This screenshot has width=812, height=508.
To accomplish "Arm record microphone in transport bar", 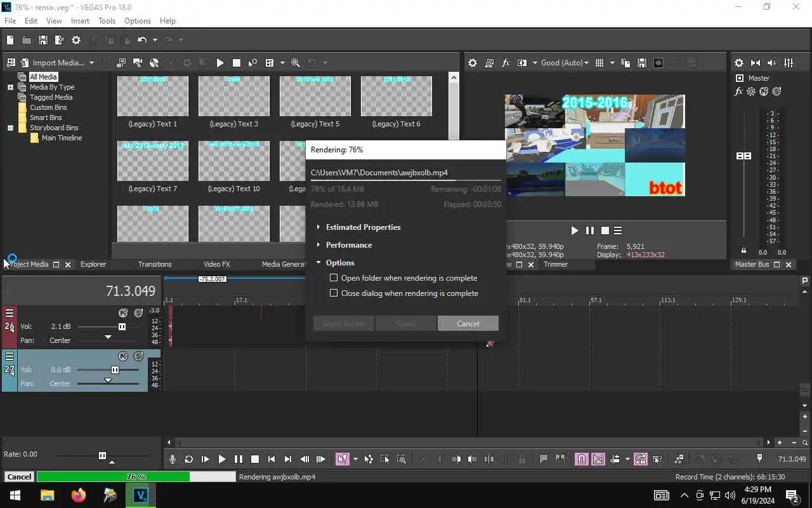I will coord(173,459).
